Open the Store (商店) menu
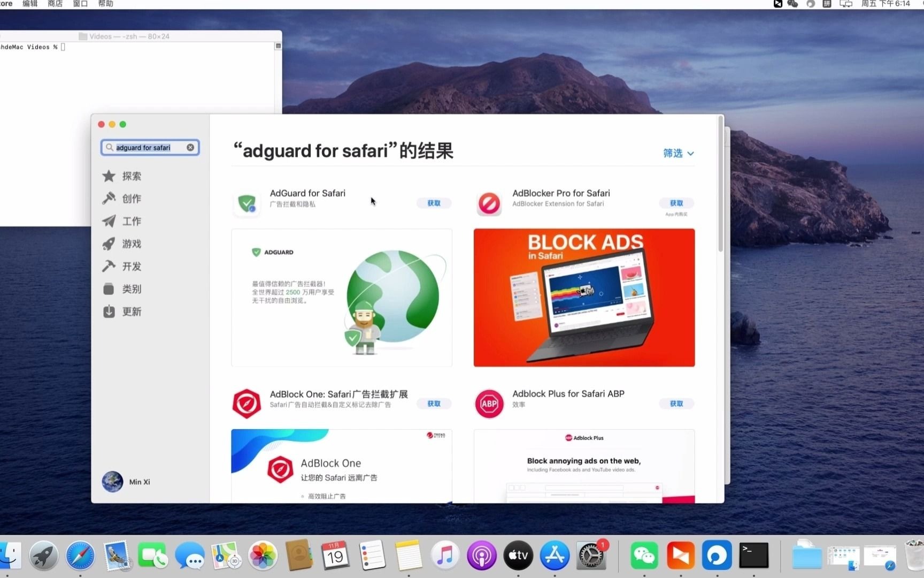The width and height of the screenshot is (924, 578). [55, 4]
